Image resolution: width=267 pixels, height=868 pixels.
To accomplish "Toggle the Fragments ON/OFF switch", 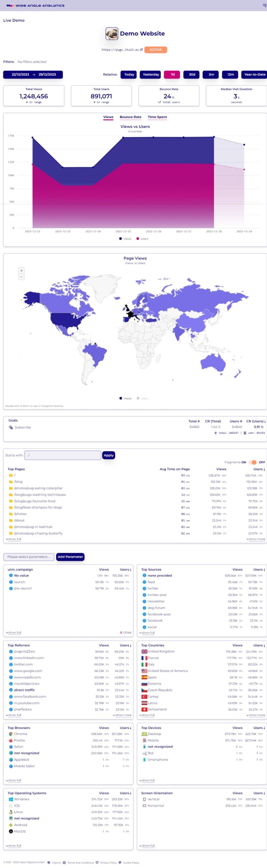I will tap(253, 462).
